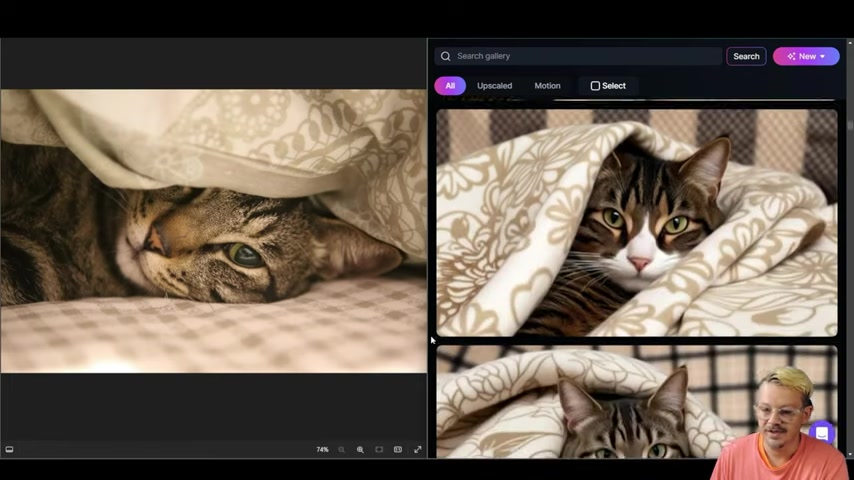
Task: Click the zoom in magnifier icon
Action: point(360,449)
